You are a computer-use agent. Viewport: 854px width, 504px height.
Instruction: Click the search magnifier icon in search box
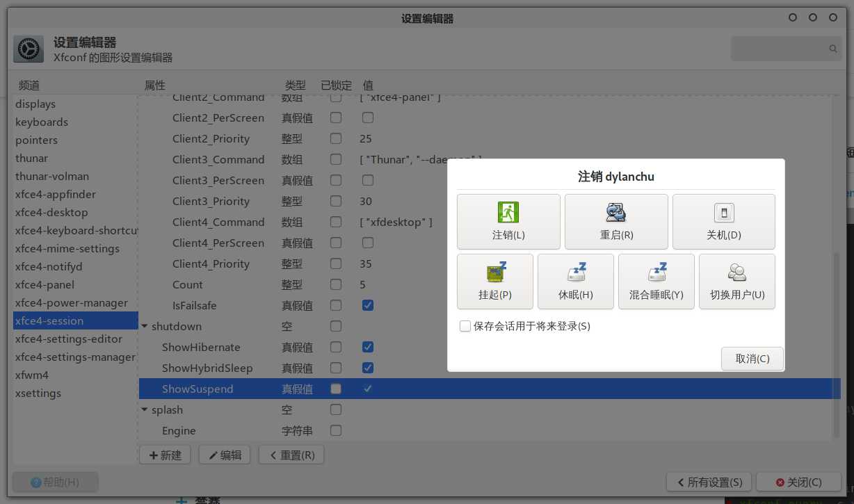832,49
